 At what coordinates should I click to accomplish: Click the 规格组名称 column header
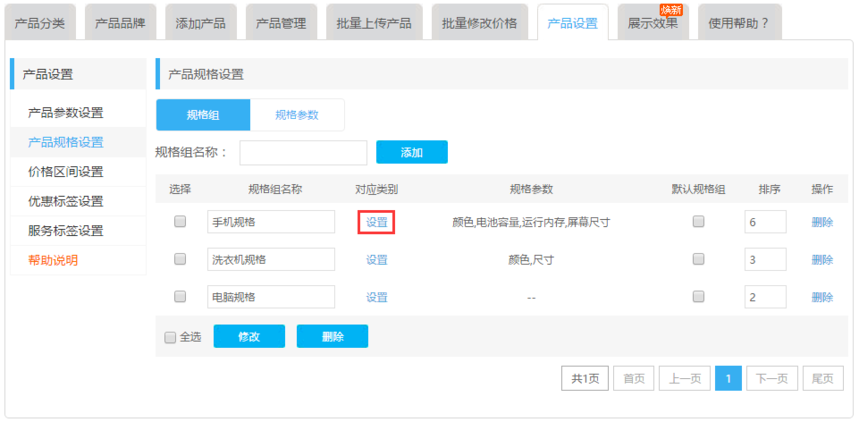pyautogui.click(x=275, y=190)
